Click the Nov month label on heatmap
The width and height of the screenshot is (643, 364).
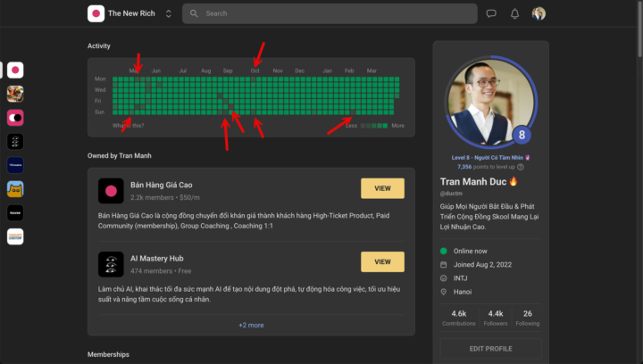point(278,70)
